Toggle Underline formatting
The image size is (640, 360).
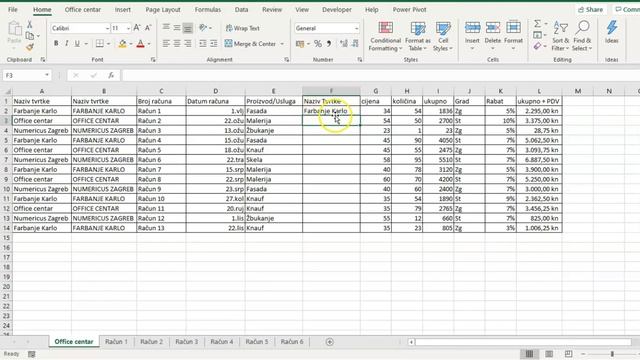pos(77,43)
